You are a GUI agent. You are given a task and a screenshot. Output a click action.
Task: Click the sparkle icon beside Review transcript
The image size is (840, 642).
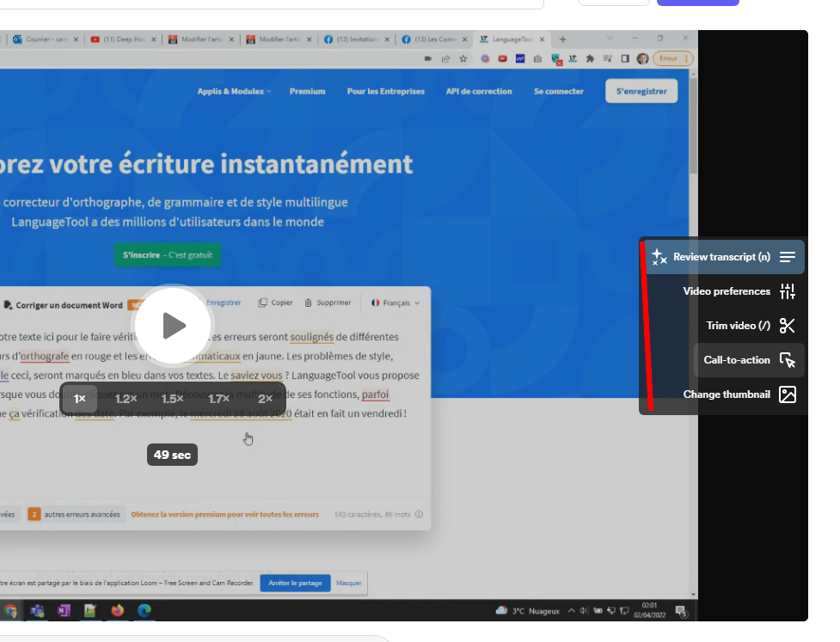[x=659, y=257]
